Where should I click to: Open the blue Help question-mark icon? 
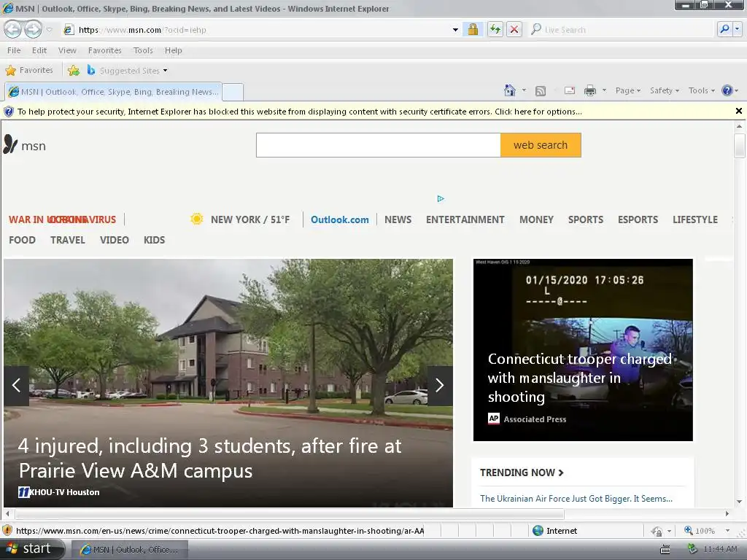coord(727,90)
